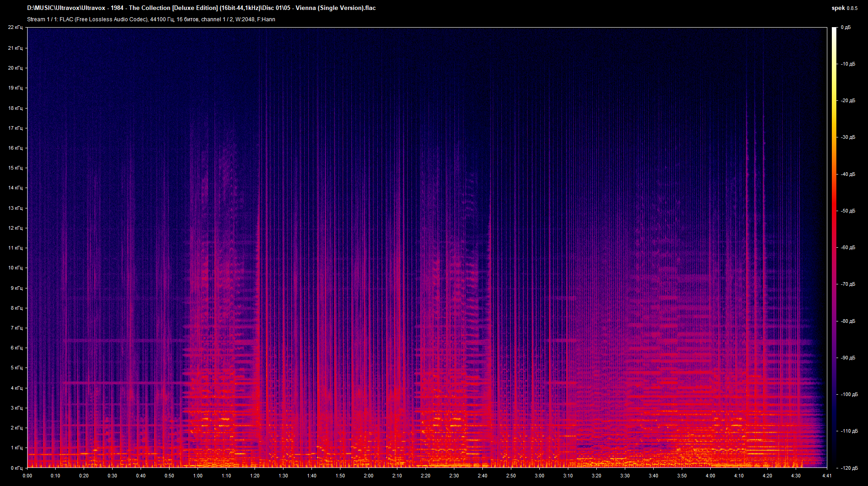This screenshot has width=868, height=486.
Task: Click the 4:41 end time marker
Action: (x=826, y=476)
